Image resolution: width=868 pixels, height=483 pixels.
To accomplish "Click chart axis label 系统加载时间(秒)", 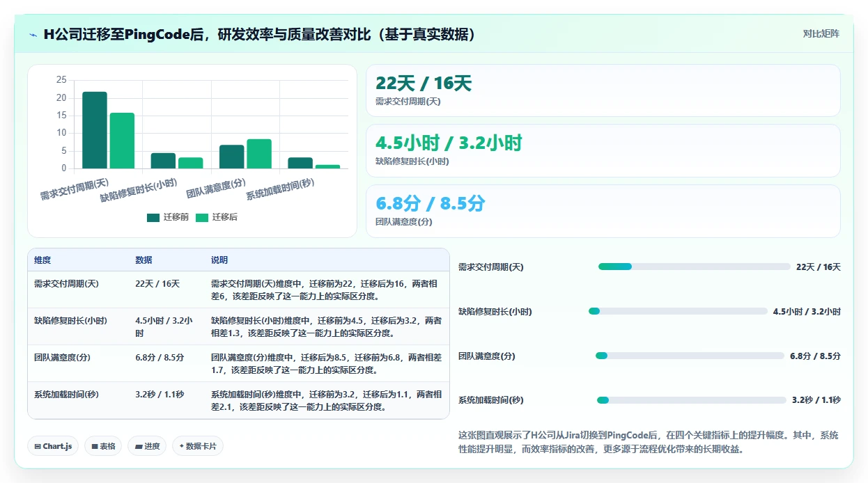I will 280,189.
